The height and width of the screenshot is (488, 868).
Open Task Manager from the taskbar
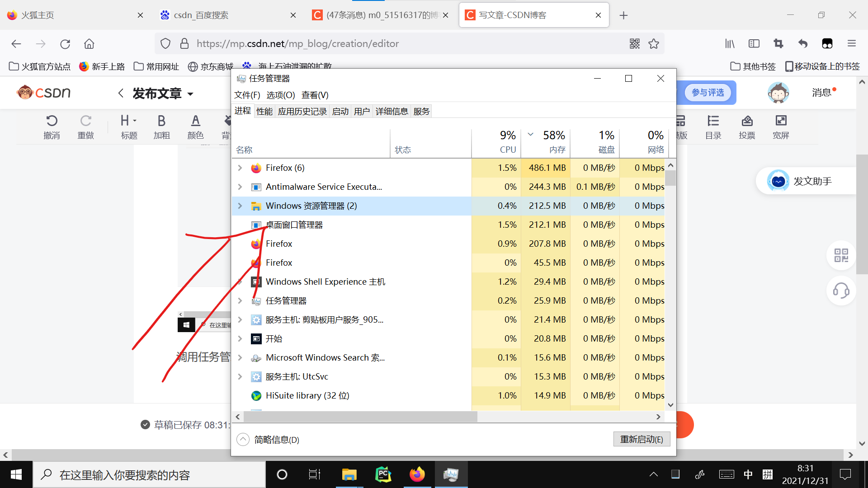(451, 474)
